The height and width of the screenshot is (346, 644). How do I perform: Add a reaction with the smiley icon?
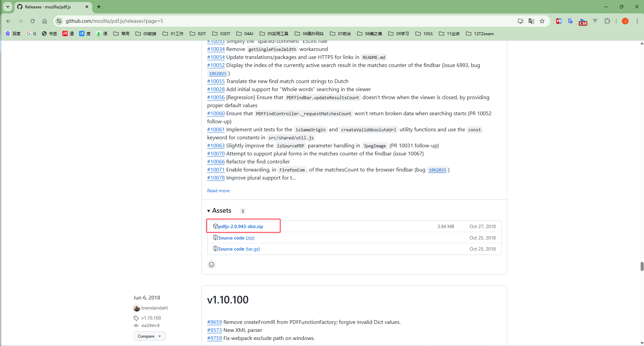tap(212, 265)
